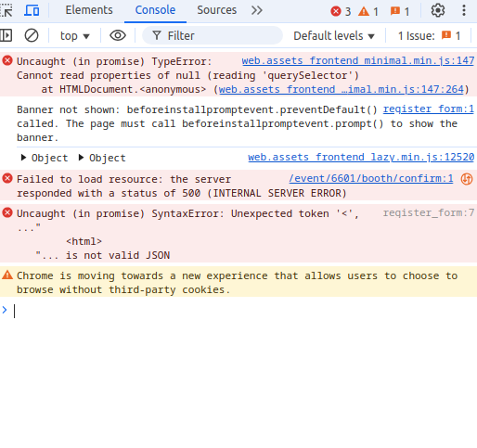Open the Elements tab
The width and height of the screenshot is (477, 448).
[x=89, y=10]
